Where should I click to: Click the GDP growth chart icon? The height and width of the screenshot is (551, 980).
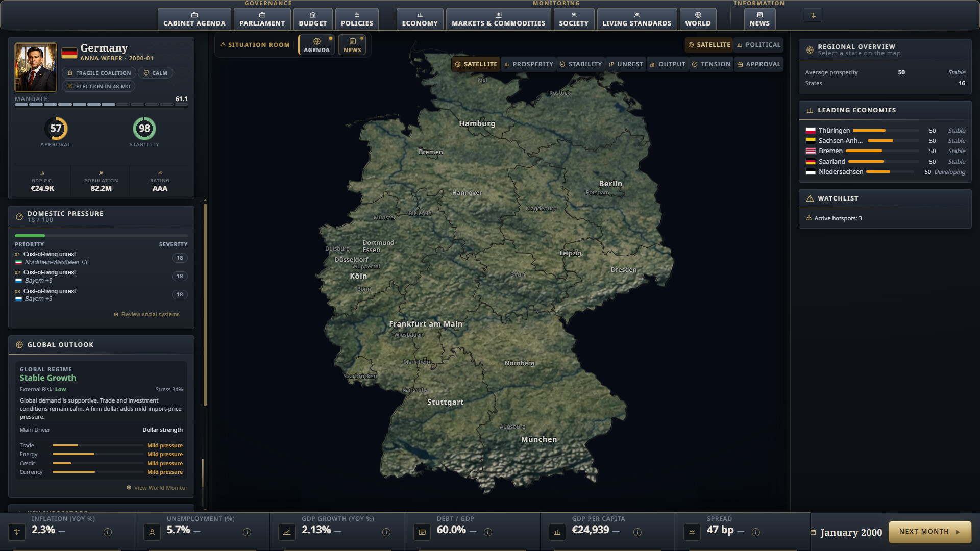[x=287, y=532]
